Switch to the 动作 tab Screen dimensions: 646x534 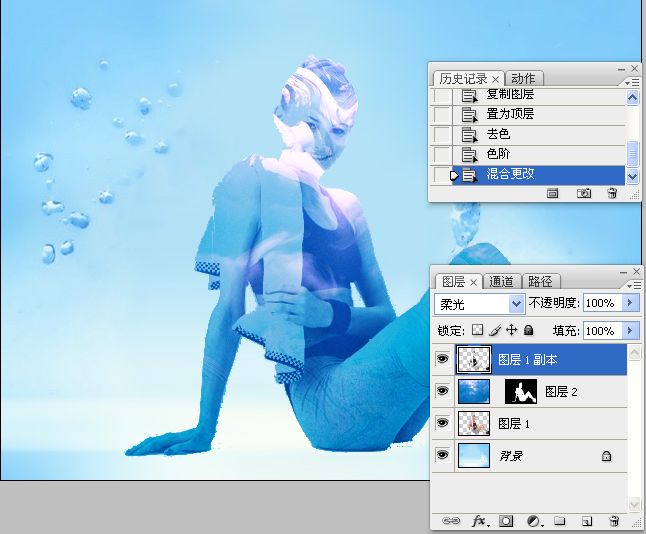point(523,79)
